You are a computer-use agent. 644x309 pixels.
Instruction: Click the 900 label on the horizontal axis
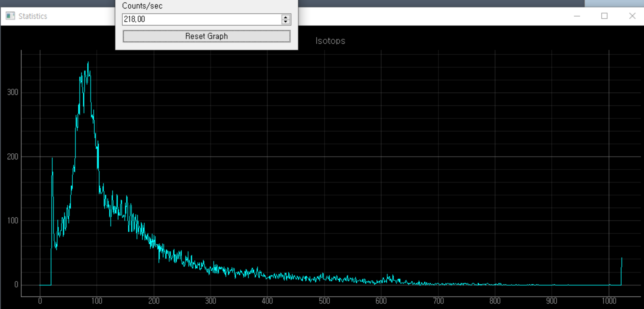click(x=552, y=301)
